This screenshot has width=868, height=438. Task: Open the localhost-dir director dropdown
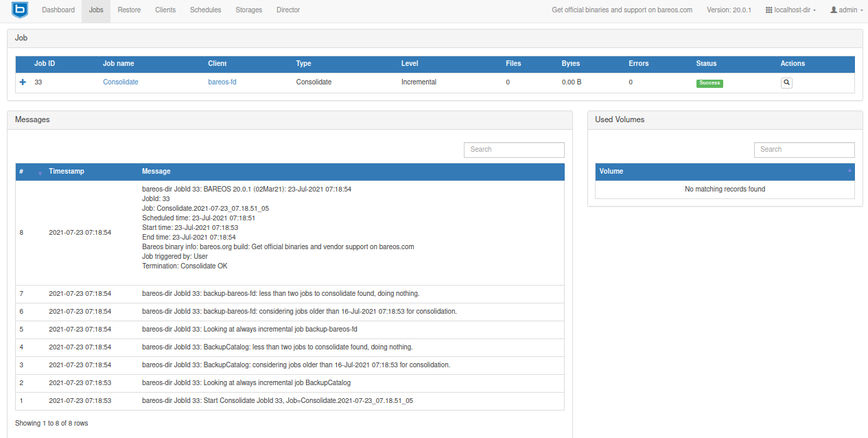(x=790, y=10)
